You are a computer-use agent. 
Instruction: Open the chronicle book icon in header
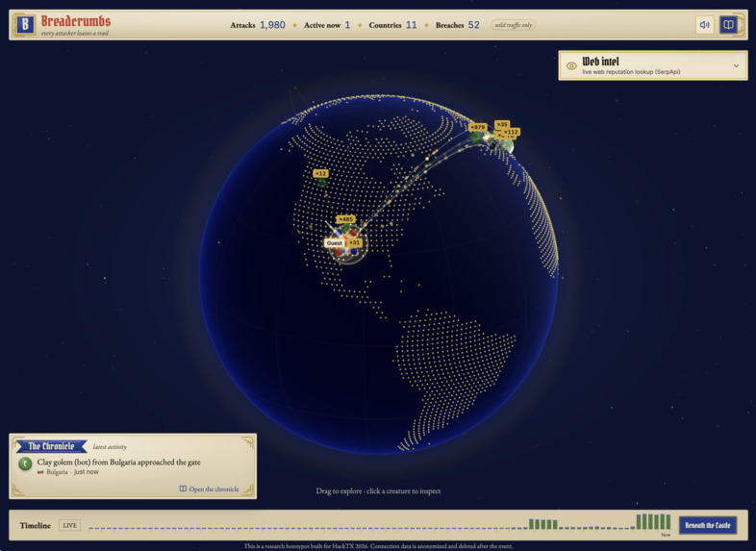pyautogui.click(x=728, y=25)
